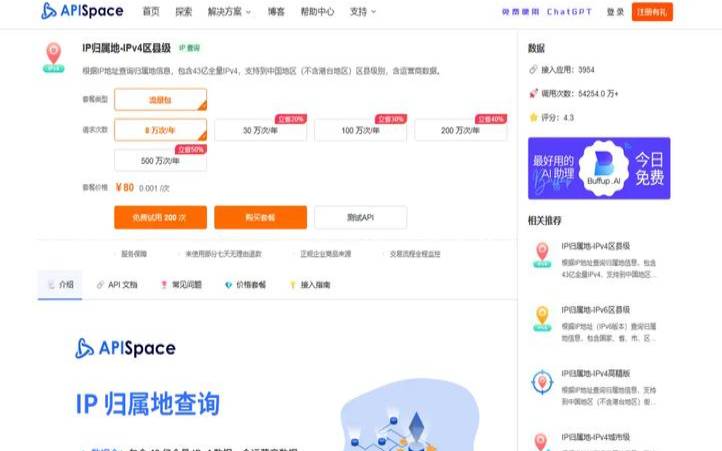Click the 正规企业商品来源 guarantee text
Screen dimensions: 722x451
(326, 254)
